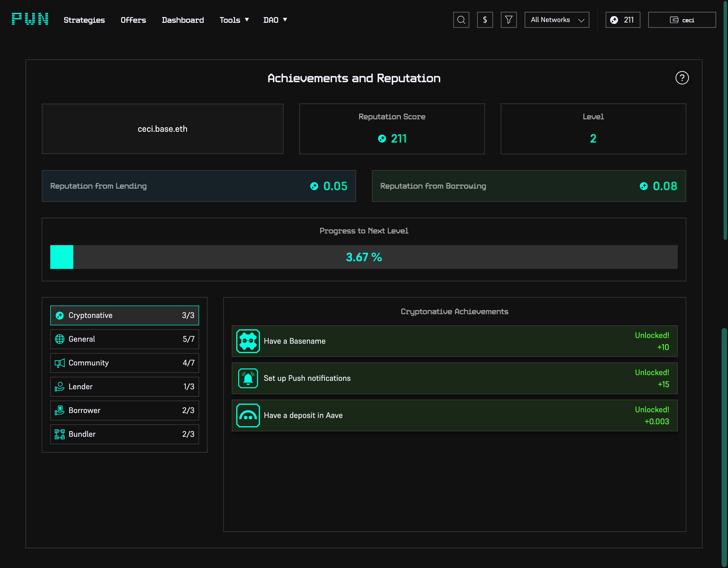Click the Push notifications bell icon
728x568 pixels.
point(248,378)
